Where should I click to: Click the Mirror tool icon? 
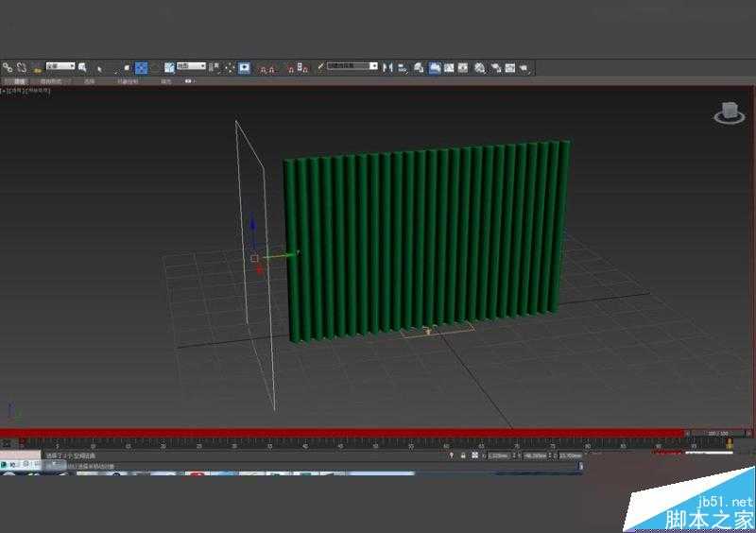pos(387,68)
